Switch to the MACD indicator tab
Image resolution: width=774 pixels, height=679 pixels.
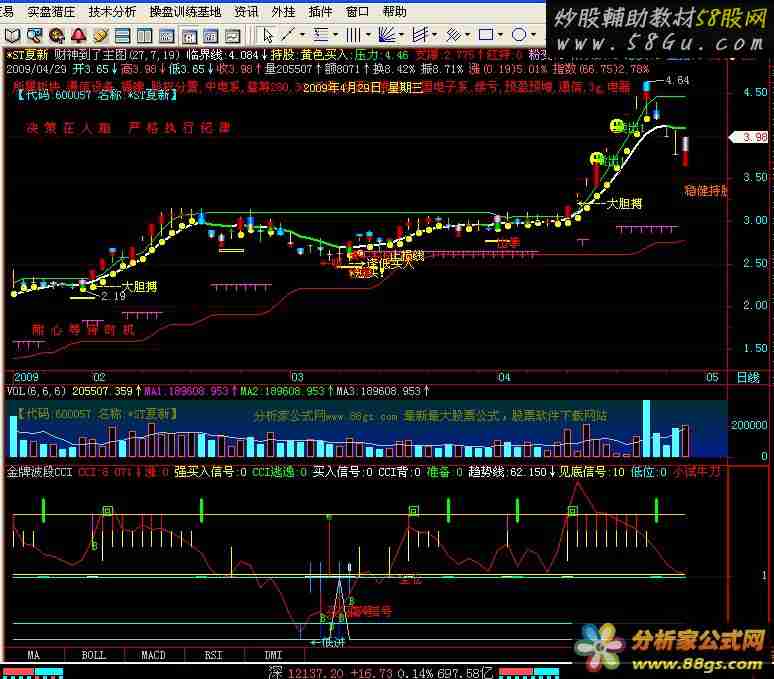pyautogui.click(x=154, y=655)
